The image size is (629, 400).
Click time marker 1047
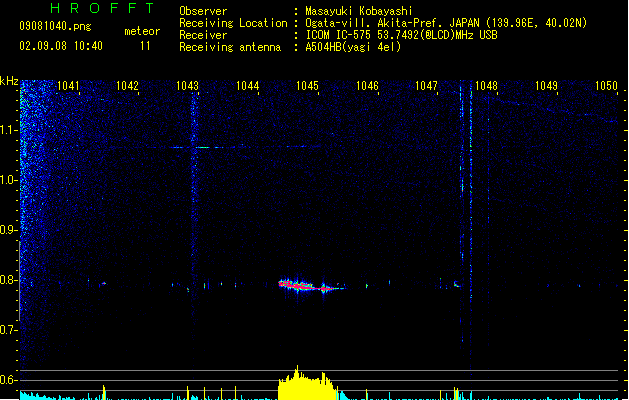tap(426, 86)
